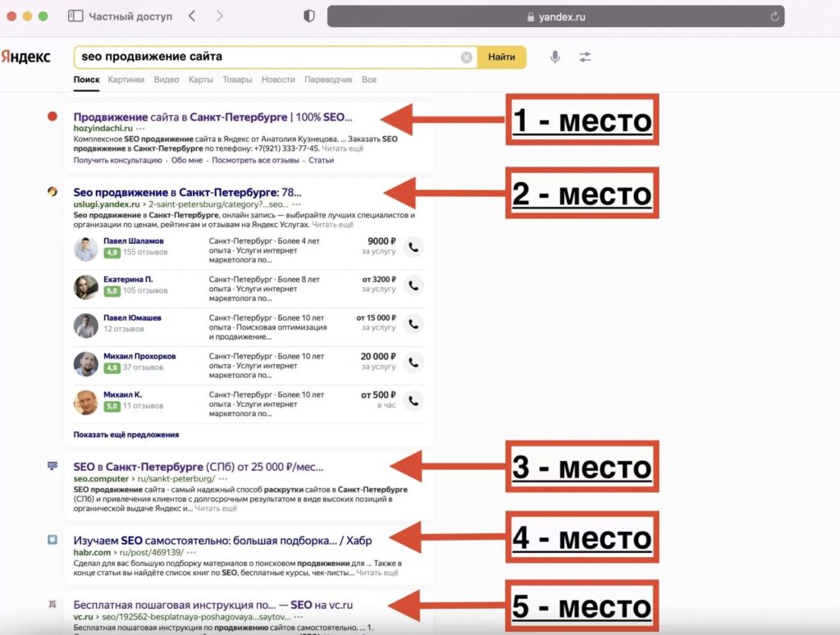Screen dimensions: 840x635
Task: Click the habr.com favicon
Action: click(52, 540)
